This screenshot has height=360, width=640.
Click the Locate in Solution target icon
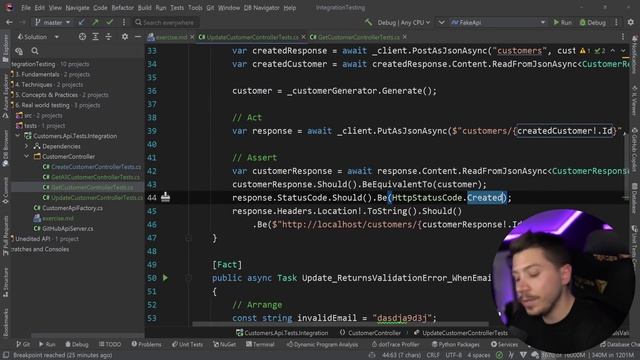click(82, 37)
